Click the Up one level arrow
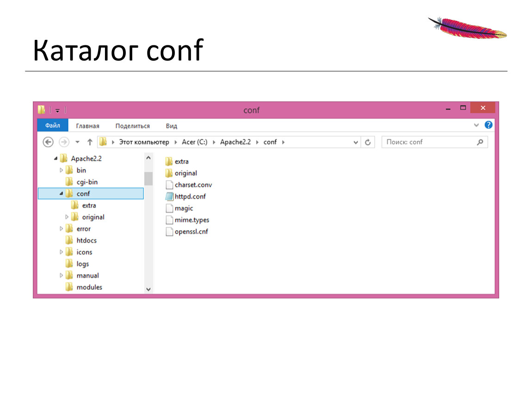 coord(90,142)
